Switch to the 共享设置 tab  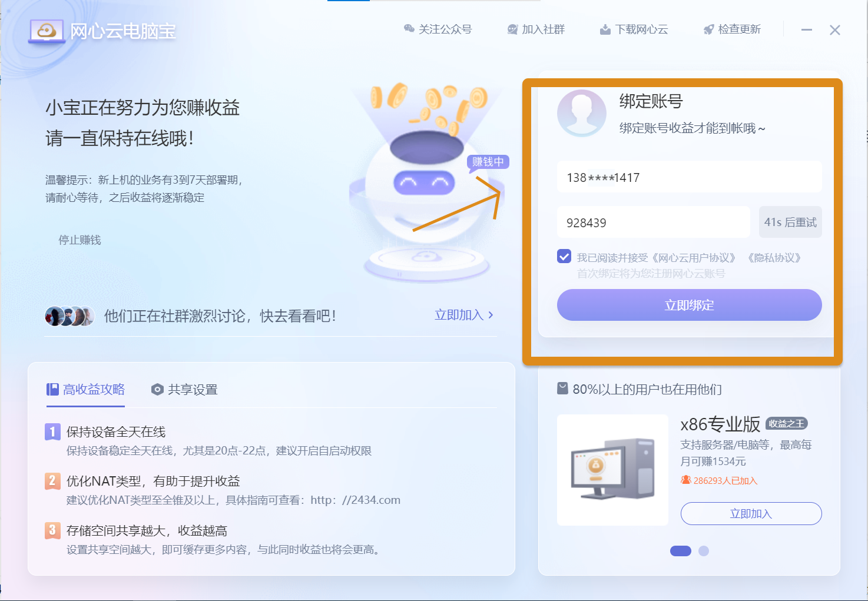[184, 389]
